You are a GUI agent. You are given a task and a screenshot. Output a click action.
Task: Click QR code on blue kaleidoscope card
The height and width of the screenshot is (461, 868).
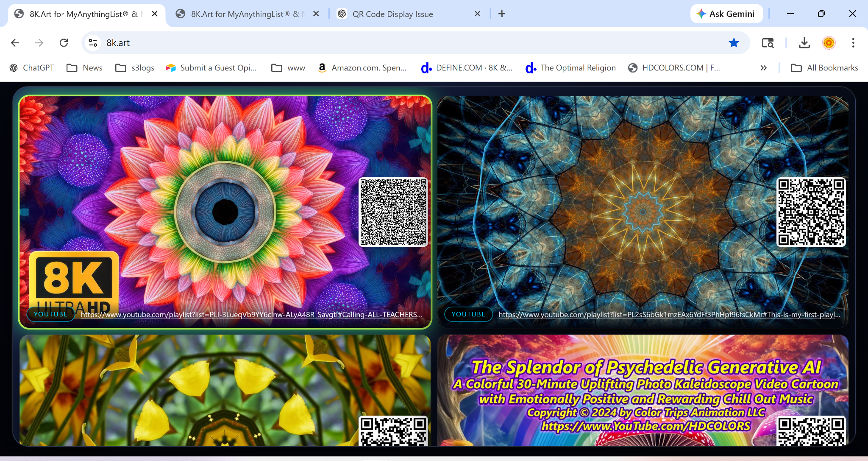pyautogui.click(x=811, y=212)
